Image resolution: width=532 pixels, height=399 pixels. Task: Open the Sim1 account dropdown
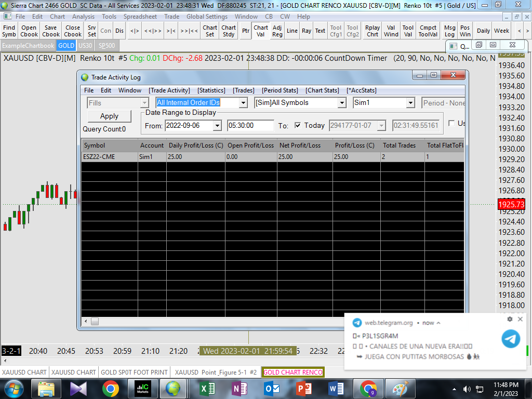click(410, 103)
